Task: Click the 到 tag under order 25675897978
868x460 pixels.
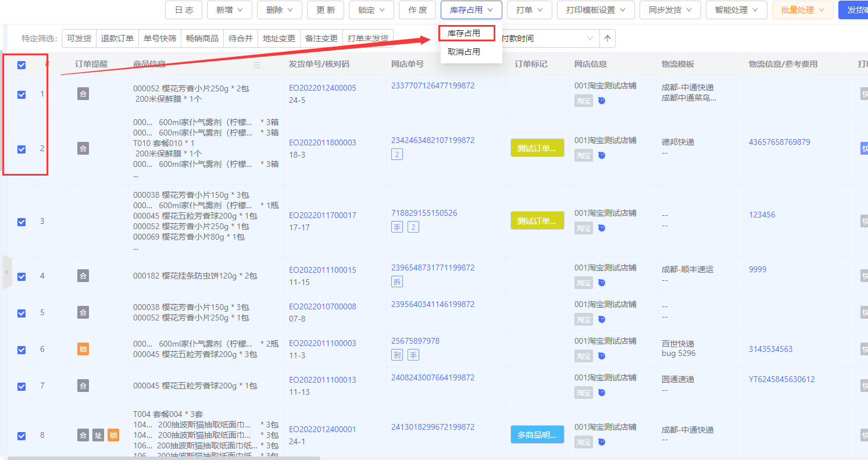Action: pos(397,355)
